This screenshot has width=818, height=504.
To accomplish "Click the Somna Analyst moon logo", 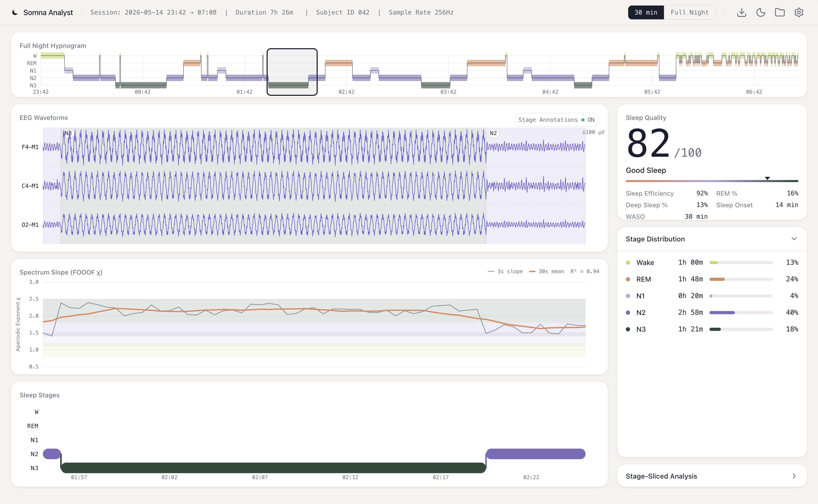I will coord(15,13).
